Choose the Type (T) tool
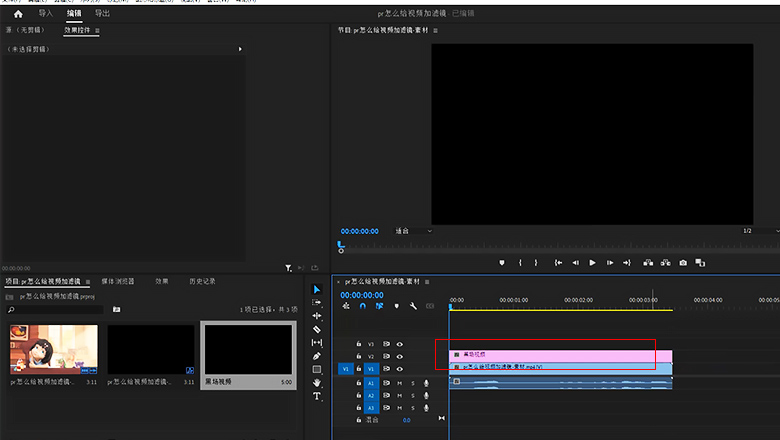The height and width of the screenshot is (440, 780). click(x=317, y=396)
